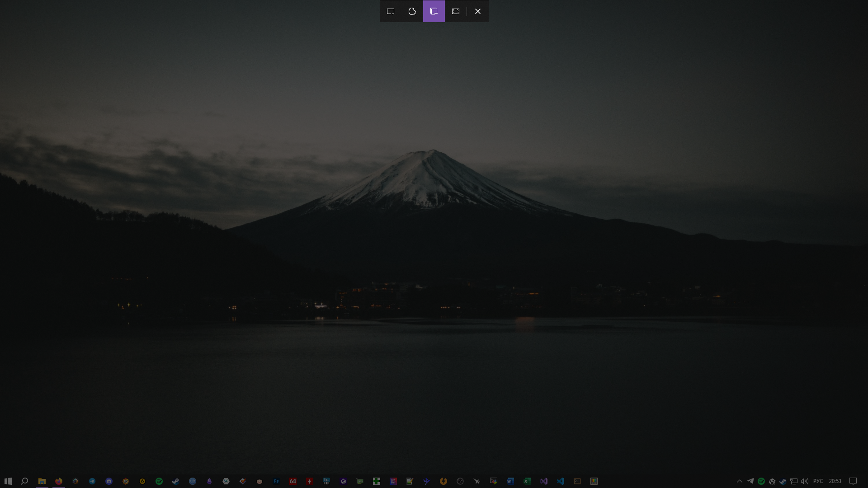Switch to Firefox in the taskbar
868x488 pixels.
click(59, 481)
